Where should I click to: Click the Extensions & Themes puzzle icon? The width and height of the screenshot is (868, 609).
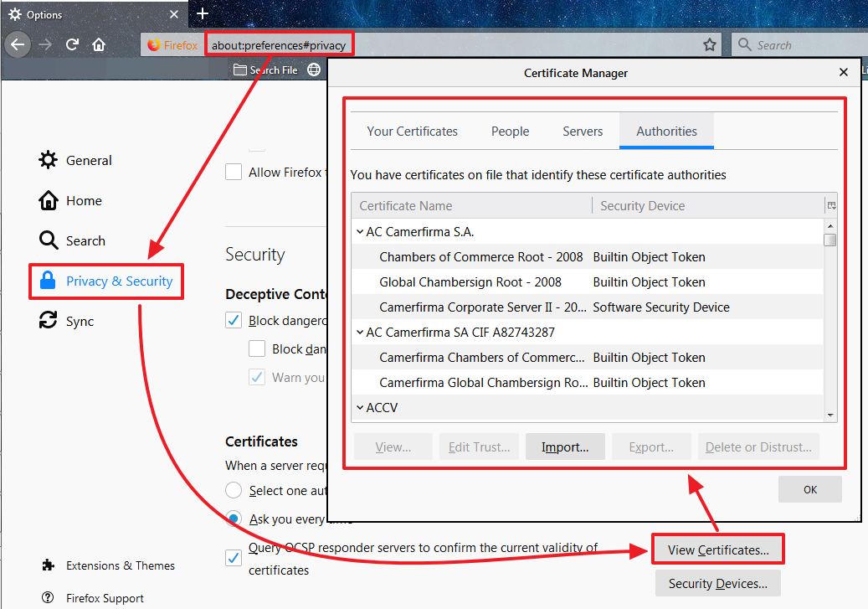tap(49, 565)
